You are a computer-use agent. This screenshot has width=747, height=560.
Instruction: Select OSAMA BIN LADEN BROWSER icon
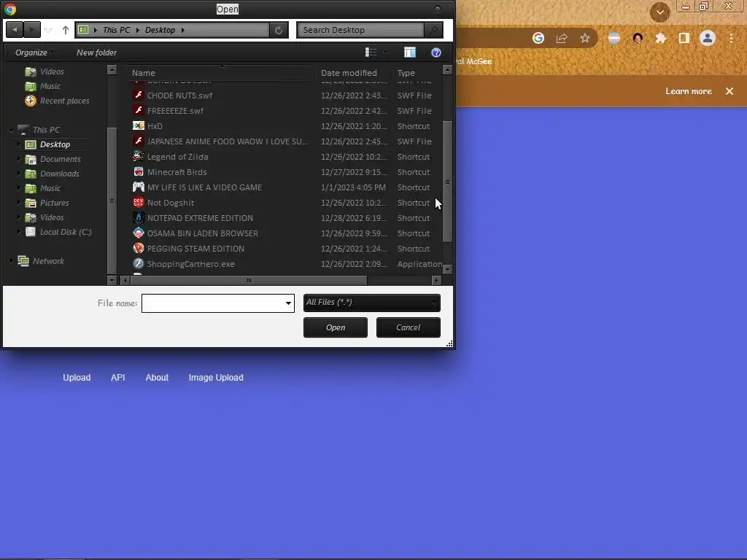click(x=138, y=233)
